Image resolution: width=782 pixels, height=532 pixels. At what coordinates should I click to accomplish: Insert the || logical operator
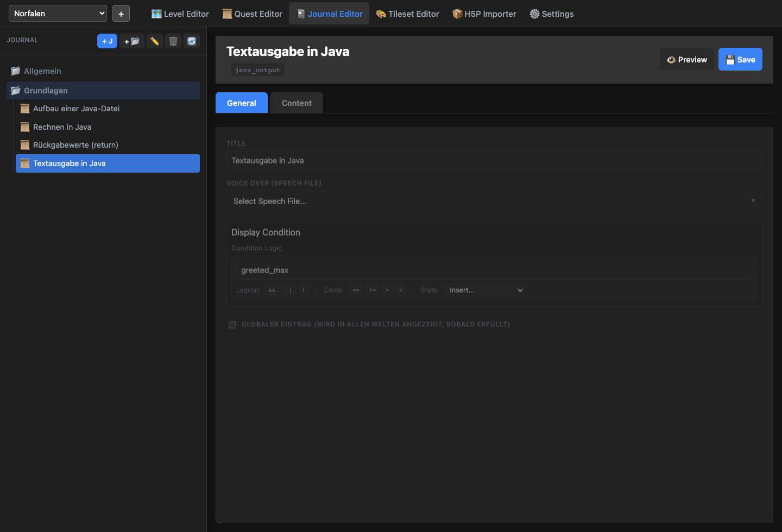click(x=288, y=290)
